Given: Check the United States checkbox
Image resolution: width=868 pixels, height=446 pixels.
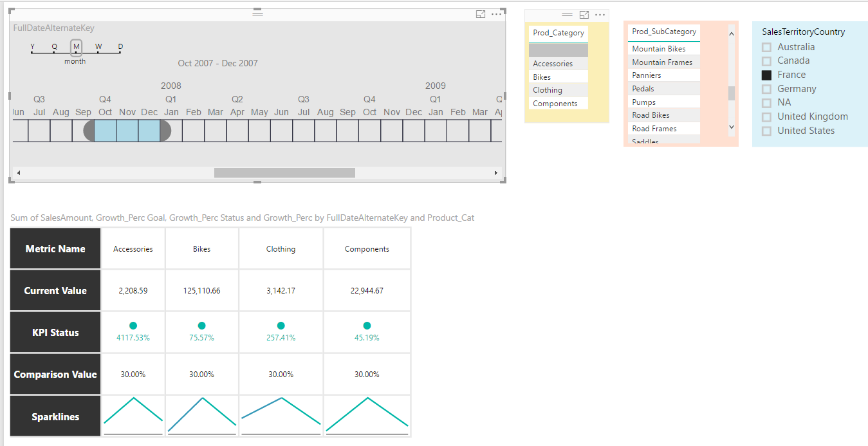Looking at the screenshot, I should 766,131.
